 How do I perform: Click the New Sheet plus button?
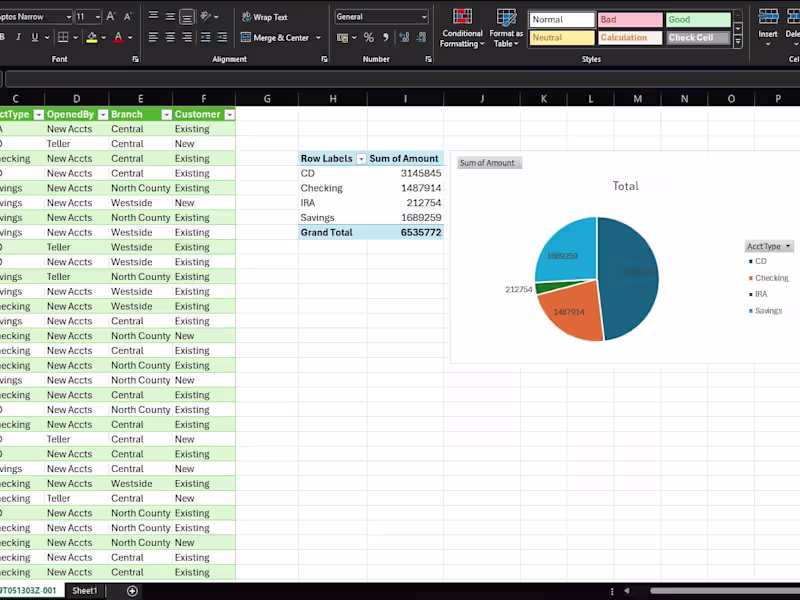point(131,590)
